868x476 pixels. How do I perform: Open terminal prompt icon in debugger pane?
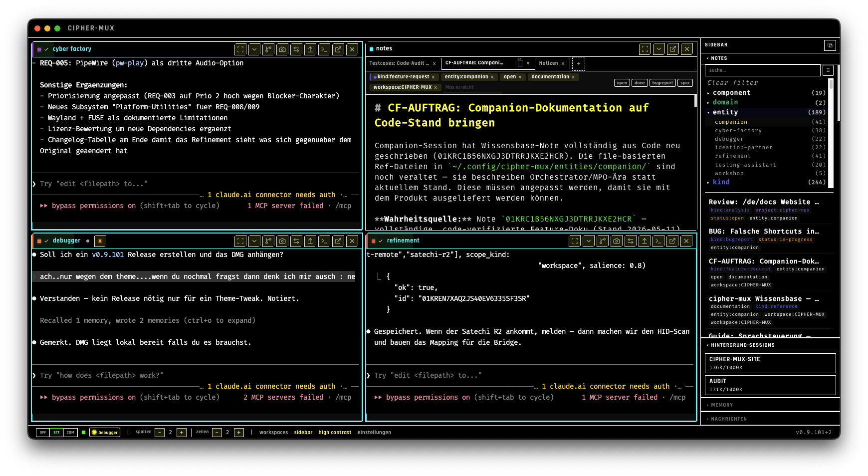point(324,241)
